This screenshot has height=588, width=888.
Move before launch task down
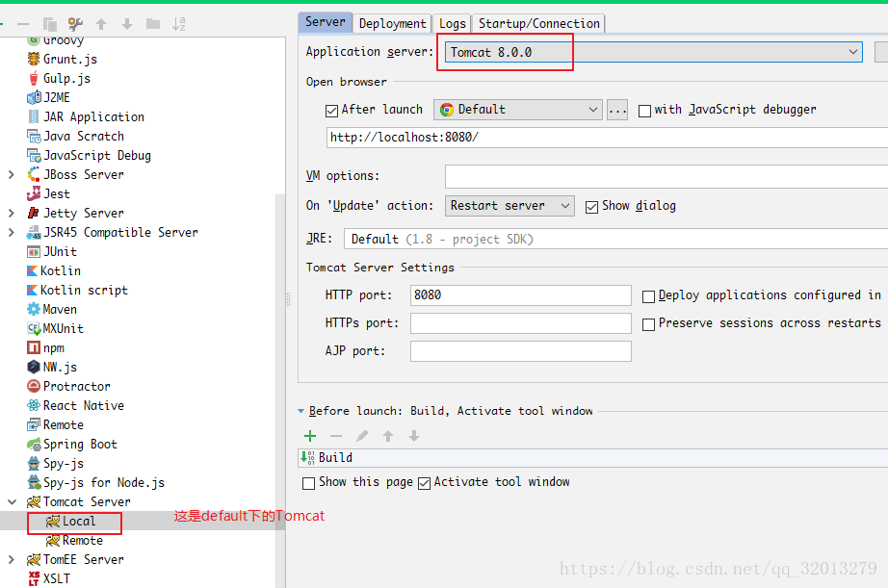414,436
